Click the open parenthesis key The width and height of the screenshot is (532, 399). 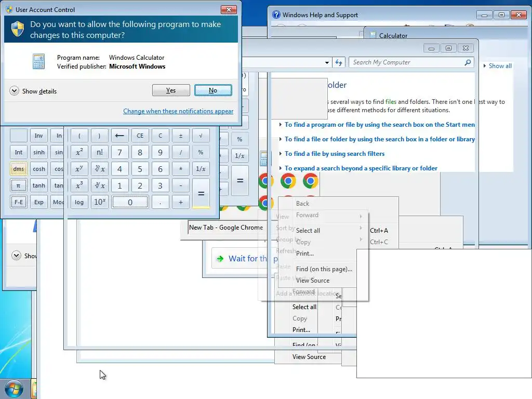pos(79,136)
